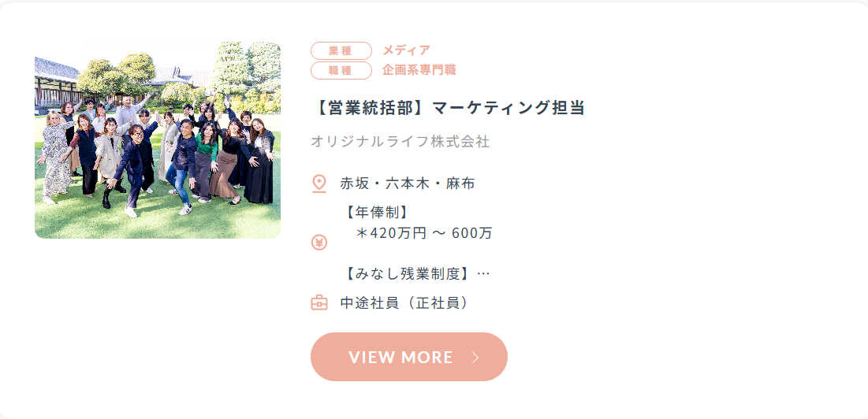Click the 赤坂・六本木・麻布 location text
868x419 pixels.
(x=408, y=184)
